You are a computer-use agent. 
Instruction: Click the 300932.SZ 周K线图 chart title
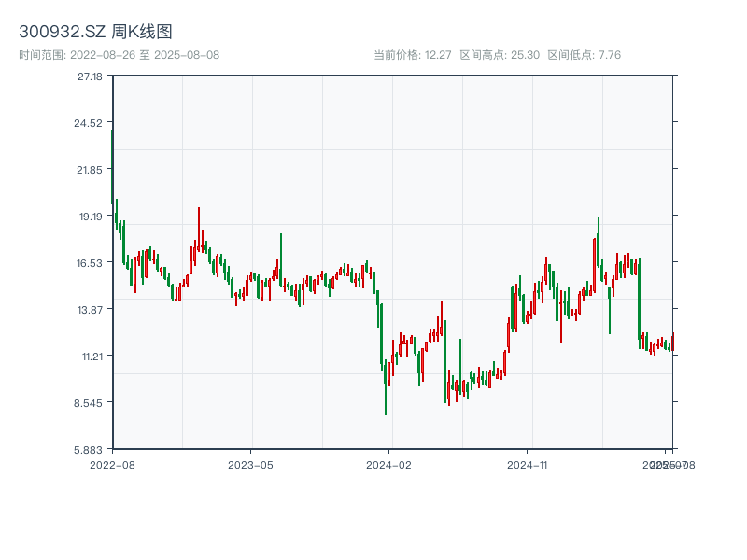tap(95, 32)
